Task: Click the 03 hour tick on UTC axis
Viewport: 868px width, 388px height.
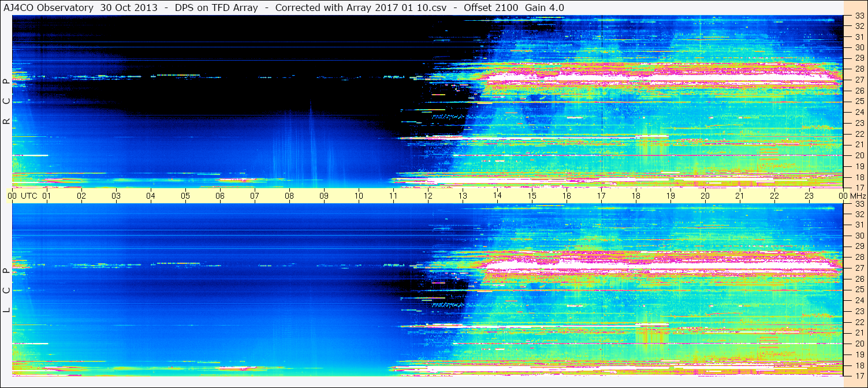Action: tap(116, 196)
